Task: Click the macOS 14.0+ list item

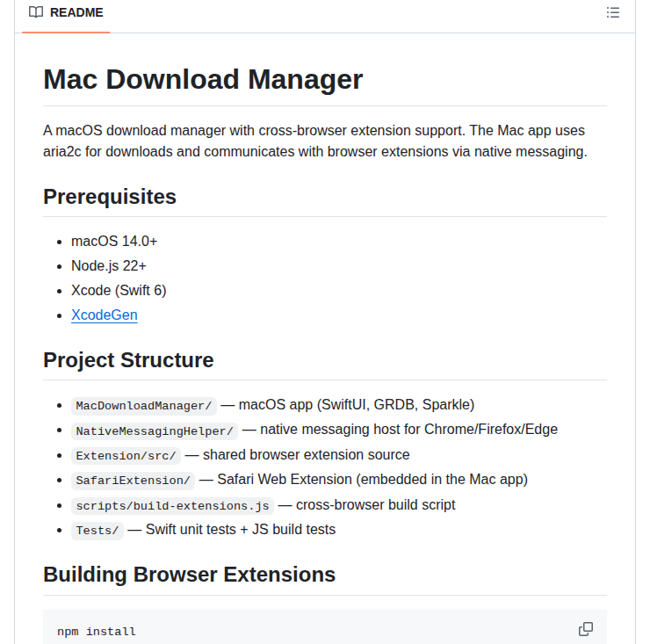Action: 114,241
